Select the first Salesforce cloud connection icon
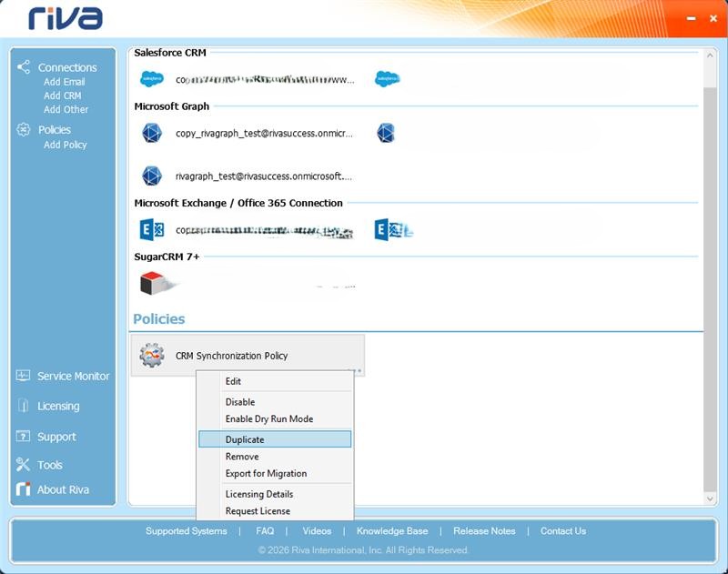728x574 pixels. coord(152,79)
